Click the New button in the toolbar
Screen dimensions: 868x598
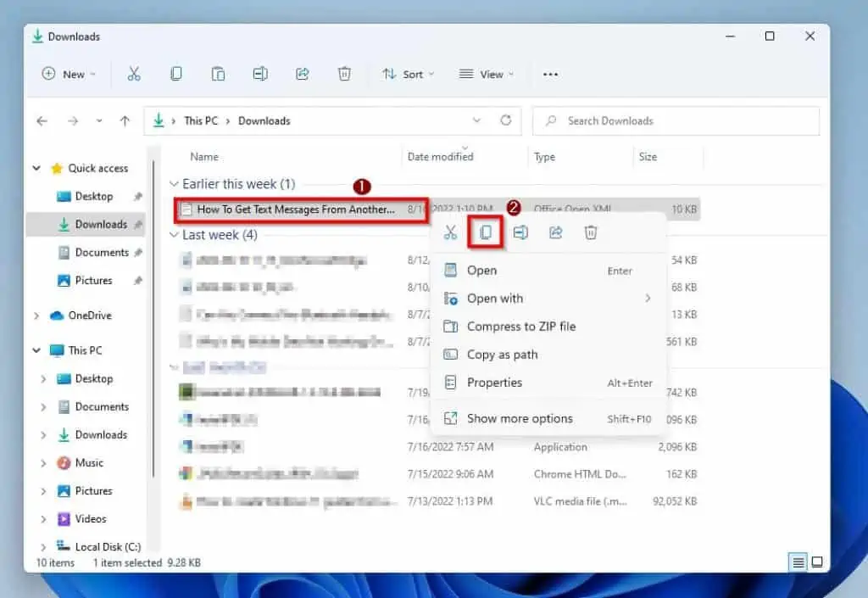69,74
